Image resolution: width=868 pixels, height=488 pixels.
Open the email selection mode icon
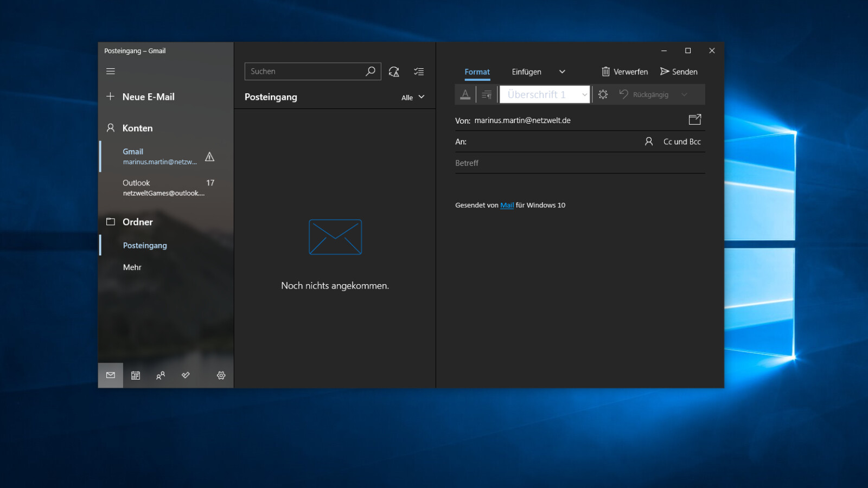[x=418, y=71]
